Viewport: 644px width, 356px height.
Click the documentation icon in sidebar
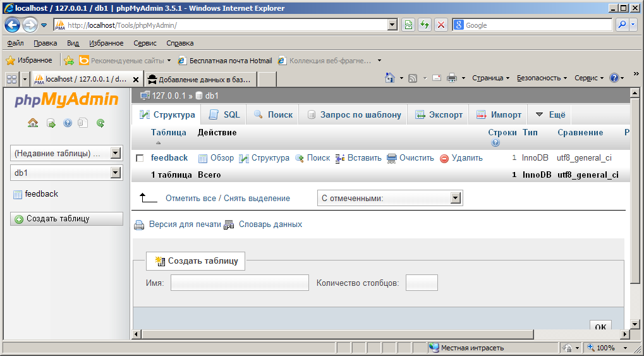pyautogui.click(x=83, y=123)
